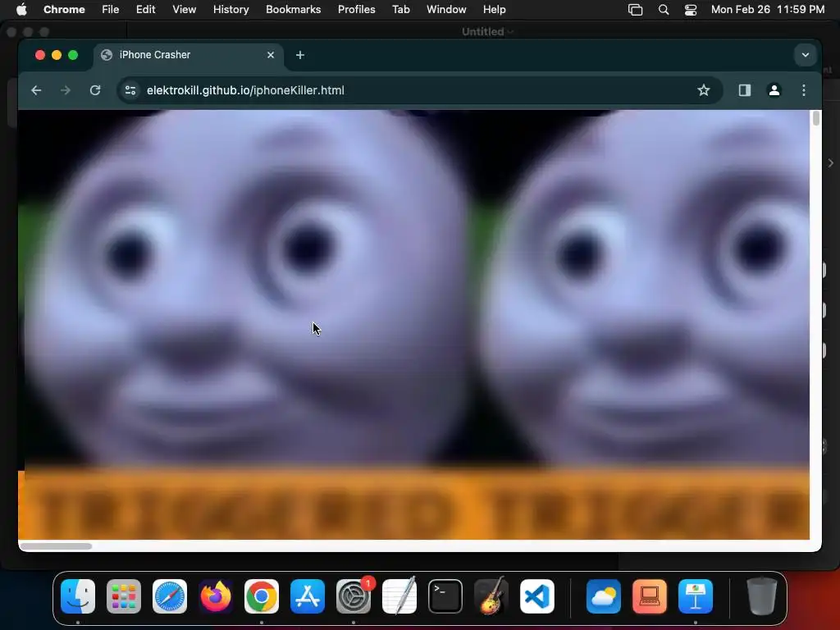View site information icon in address bar

[130, 90]
